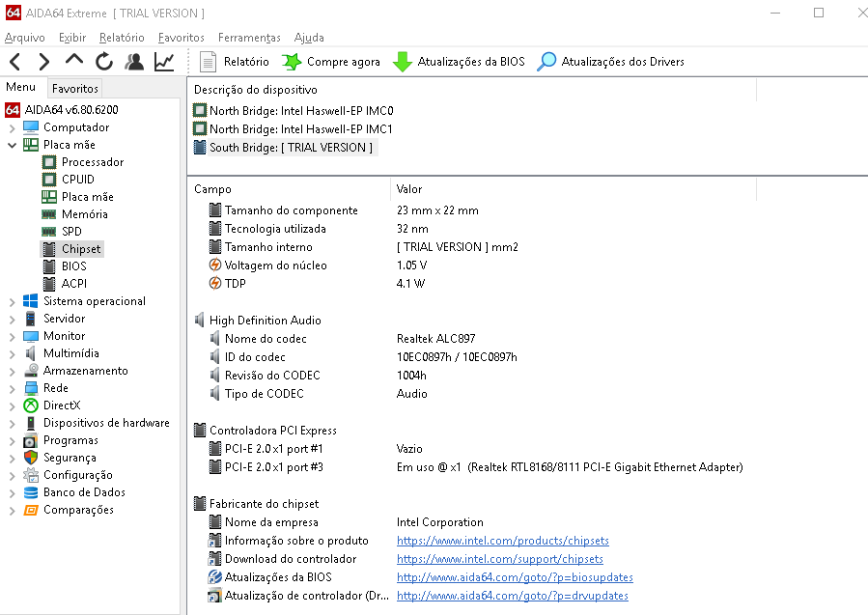Open the user management icon in toolbar
Image resolution: width=868 pixels, height=615 pixels.
tap(134, 62)
